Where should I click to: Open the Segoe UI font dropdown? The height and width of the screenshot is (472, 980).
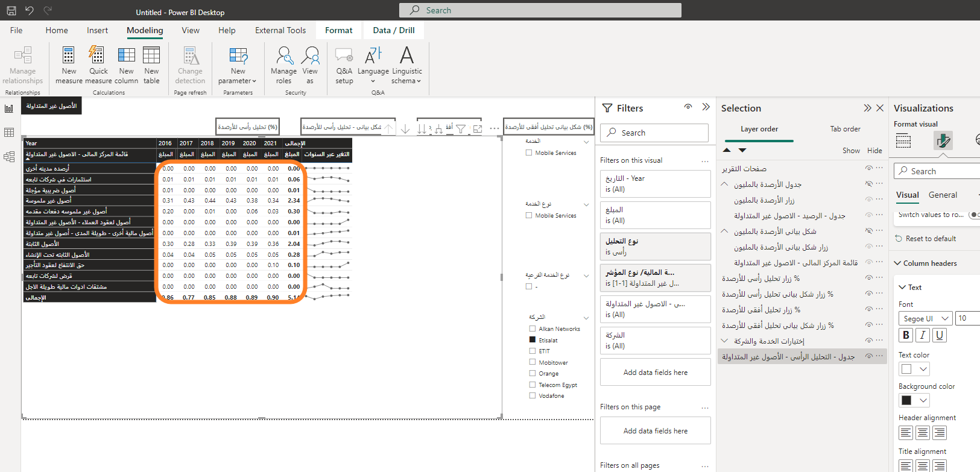(x=925, y=318)
